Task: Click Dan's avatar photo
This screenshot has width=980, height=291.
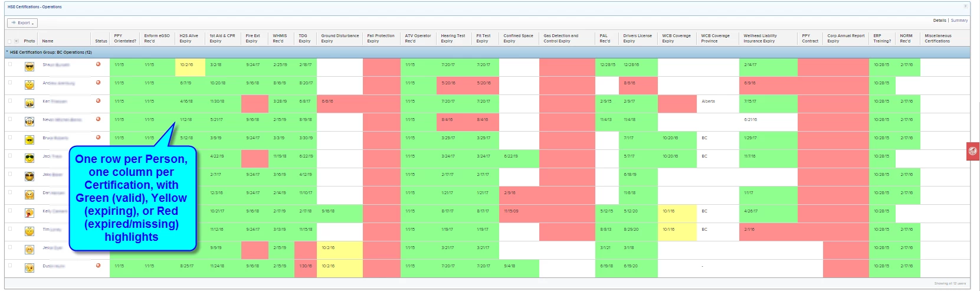Action: click(x=29, y=195)
